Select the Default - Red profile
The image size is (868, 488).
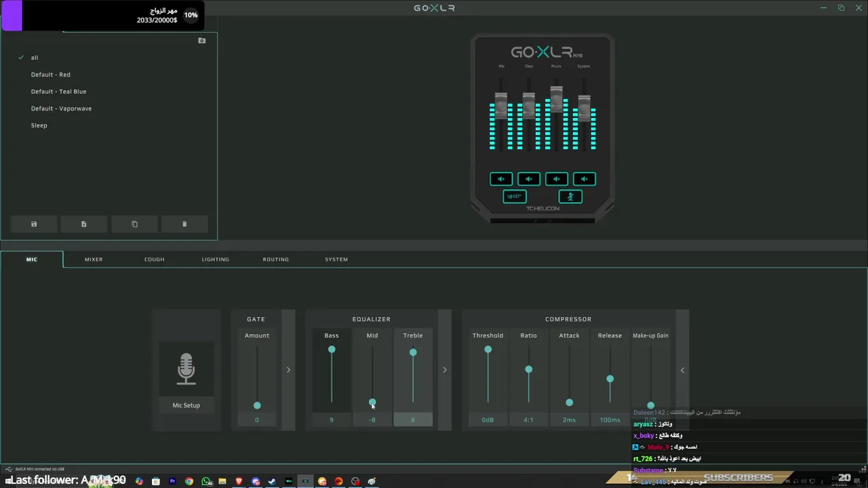[x=51, y=75]
